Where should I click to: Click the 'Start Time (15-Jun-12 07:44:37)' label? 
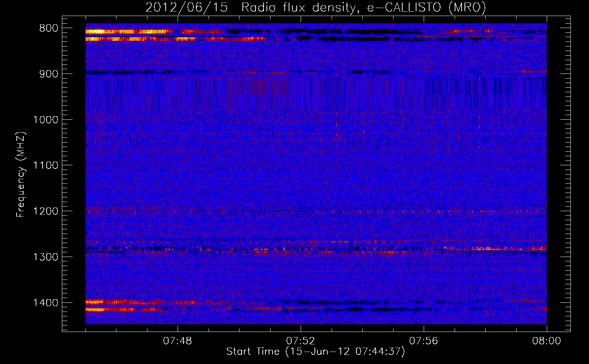(x=316, y=352)
